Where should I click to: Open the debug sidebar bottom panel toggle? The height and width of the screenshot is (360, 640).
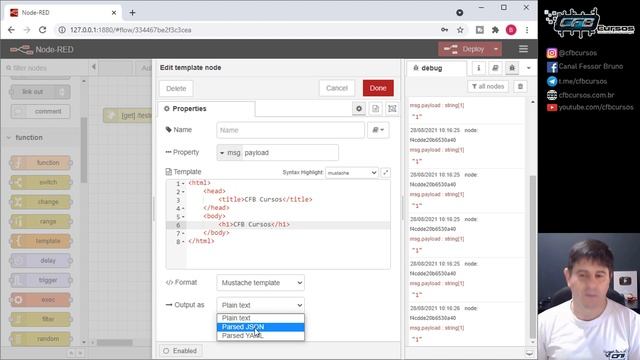(529, 353)
